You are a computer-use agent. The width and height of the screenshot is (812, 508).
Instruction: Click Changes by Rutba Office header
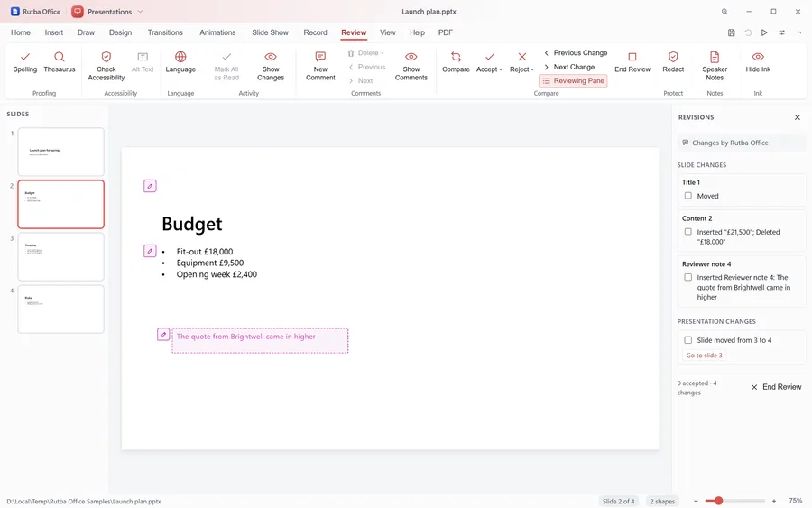pyautogui.click(x=741, y=143)
